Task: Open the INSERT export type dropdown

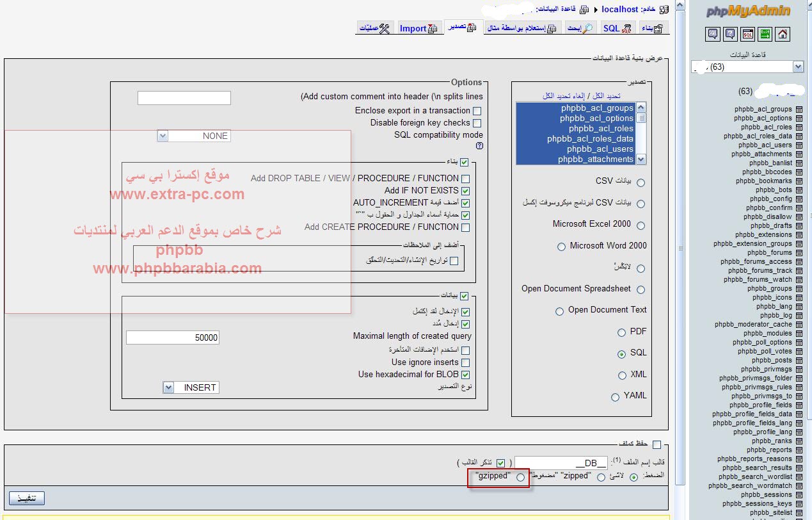Action: (191, 387)
